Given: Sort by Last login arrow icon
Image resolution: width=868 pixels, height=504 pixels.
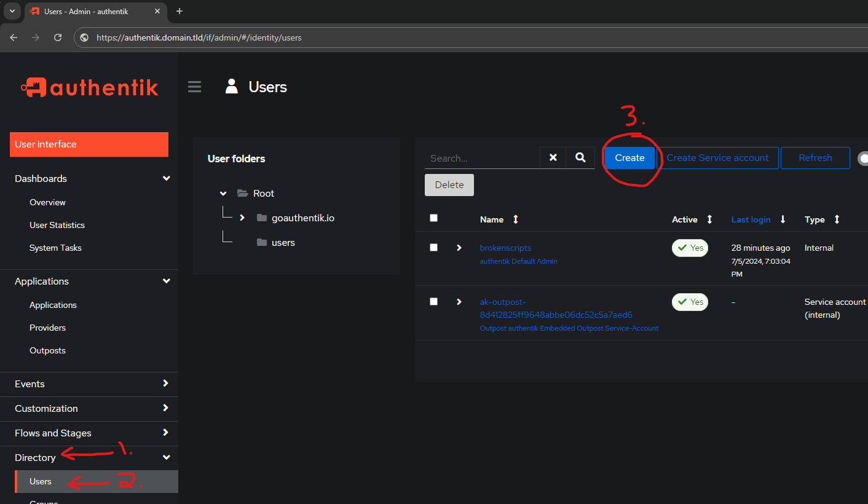Looking at the screenshot, I should [783, 219].
